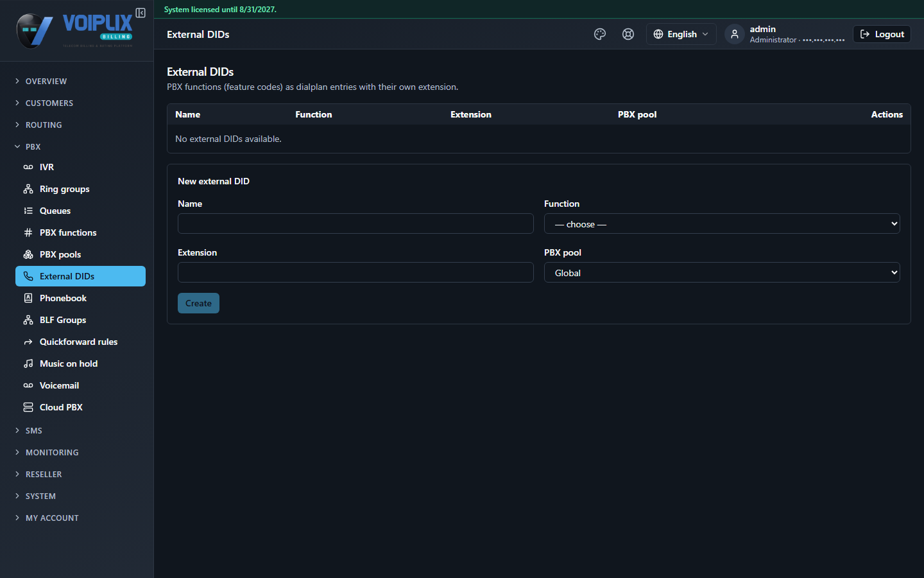Collapse the sidebar with the panel icon
This screenshot has width=924, height=578.
pyautogui.click(x=141, y=13)
